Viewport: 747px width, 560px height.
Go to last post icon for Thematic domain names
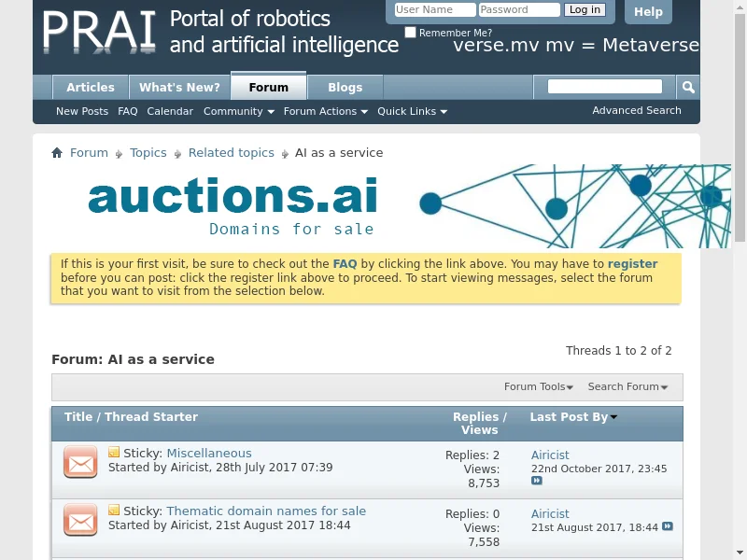pyautogui.click(x=668, y=526)
